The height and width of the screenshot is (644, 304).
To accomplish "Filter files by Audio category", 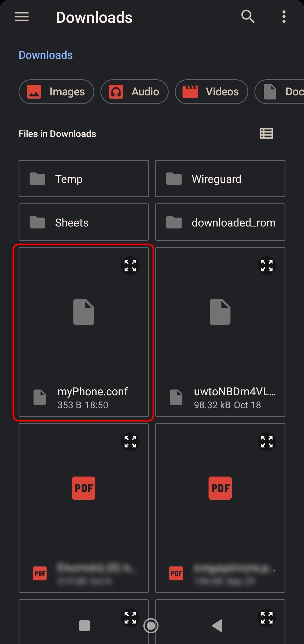I will click(x=135, y=92).
